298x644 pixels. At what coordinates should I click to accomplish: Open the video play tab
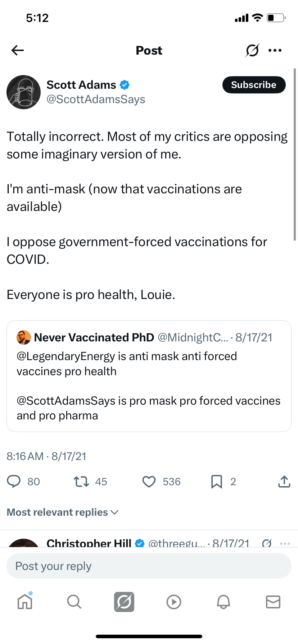174,602
